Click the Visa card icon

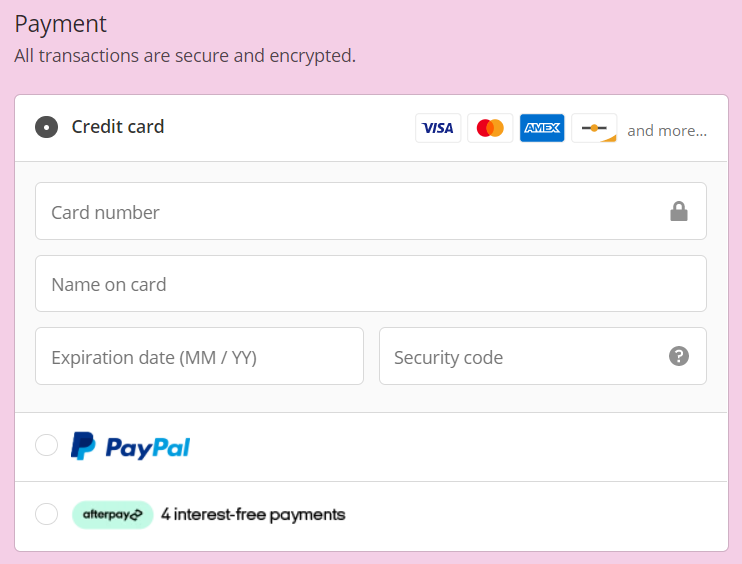[438, 128]
